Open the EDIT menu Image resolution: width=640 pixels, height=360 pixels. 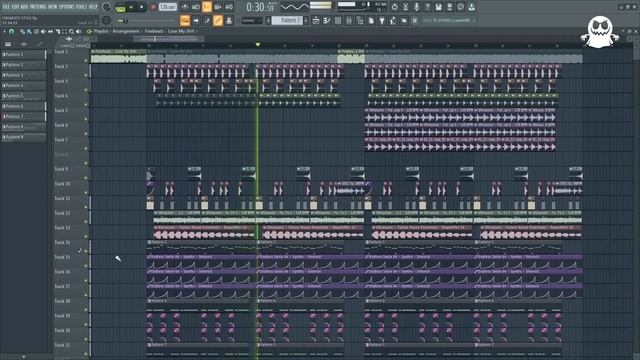pos(16,7)
